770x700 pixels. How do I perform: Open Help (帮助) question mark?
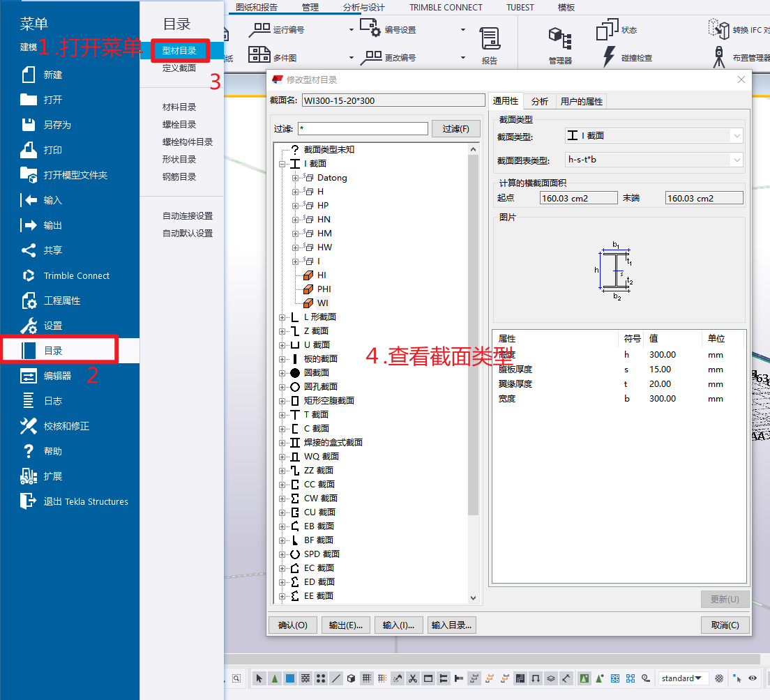29,450
